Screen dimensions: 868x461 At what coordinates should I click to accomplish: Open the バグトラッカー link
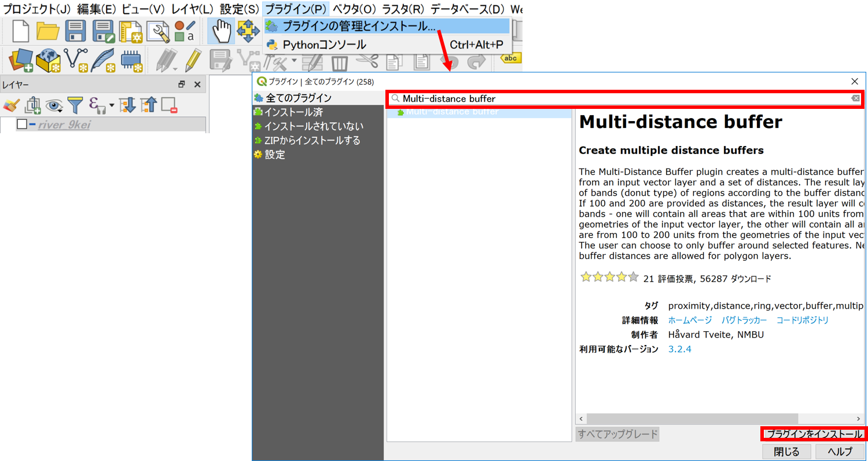coord(744,320)
